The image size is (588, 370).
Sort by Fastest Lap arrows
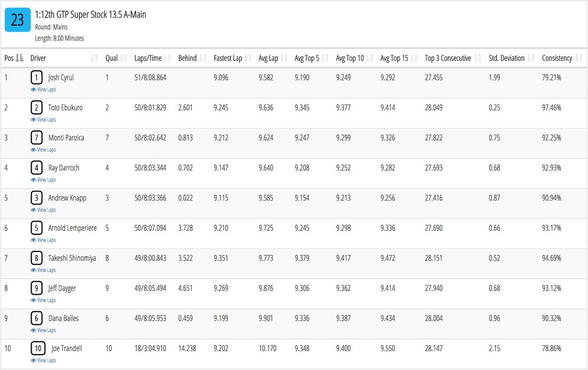248,58
